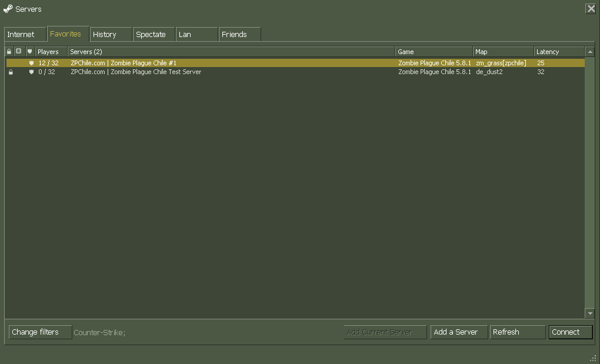Click scrollbar down arrow in server list

click(x=589, y=313)
